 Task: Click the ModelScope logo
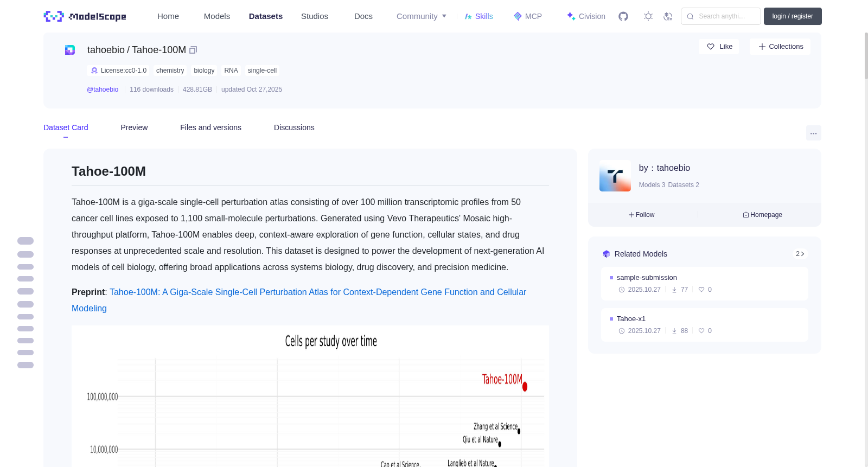[x=85, y=16]
